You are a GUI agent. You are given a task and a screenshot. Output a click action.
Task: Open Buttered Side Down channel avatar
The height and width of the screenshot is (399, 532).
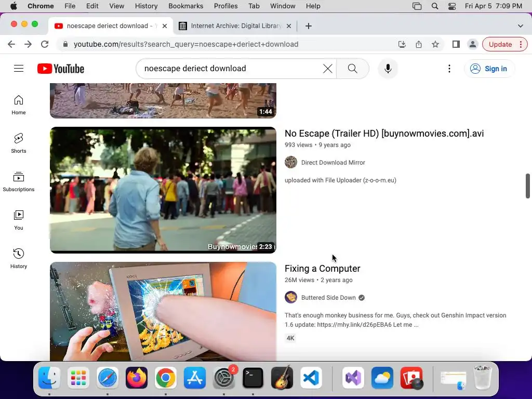click(291, 297)
